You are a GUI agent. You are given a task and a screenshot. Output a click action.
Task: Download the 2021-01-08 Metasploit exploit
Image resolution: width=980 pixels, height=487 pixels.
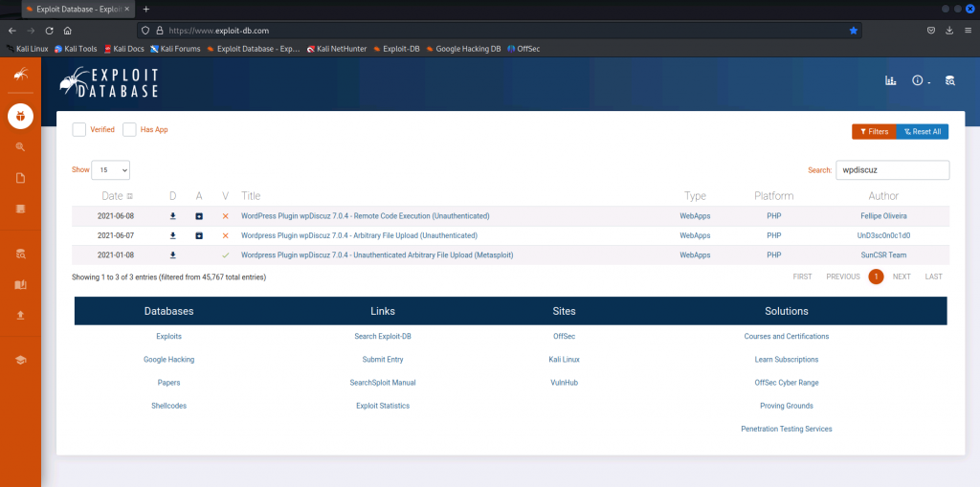(173, 255)
